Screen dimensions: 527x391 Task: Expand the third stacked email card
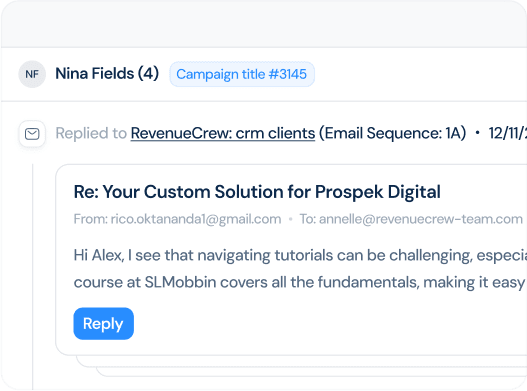pyautogui.click(x=312, y=372)
